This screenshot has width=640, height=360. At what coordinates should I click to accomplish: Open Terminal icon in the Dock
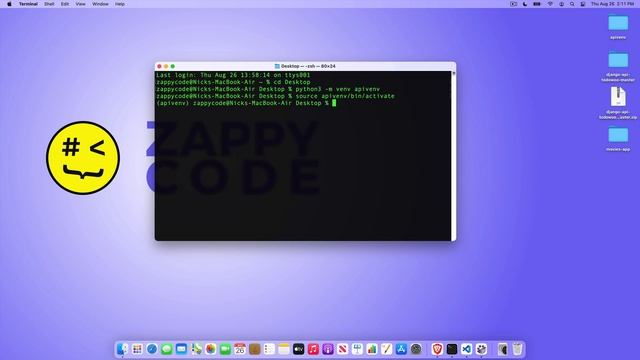pyautogui.click(x=452, y=349)
